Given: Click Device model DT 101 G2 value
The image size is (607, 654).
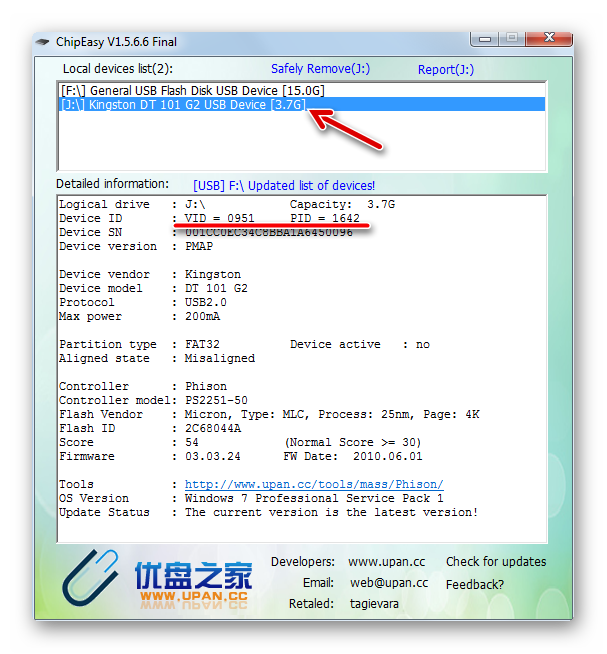Looking at the screenshot, I should 216,288.
